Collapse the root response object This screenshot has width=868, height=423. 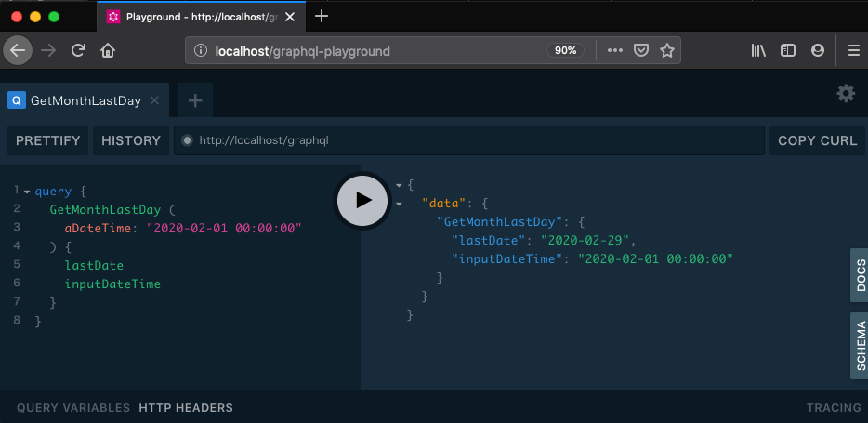[399, 185]
